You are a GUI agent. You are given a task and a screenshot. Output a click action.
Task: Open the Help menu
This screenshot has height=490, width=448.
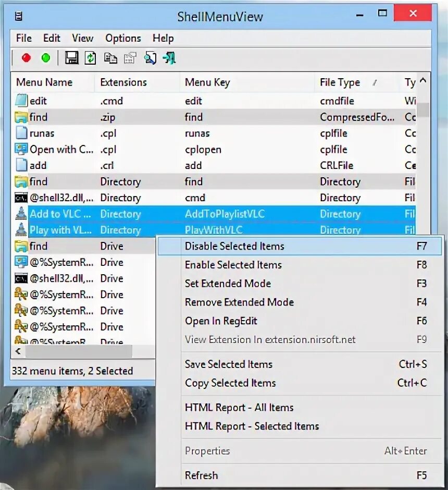point(163,39)
